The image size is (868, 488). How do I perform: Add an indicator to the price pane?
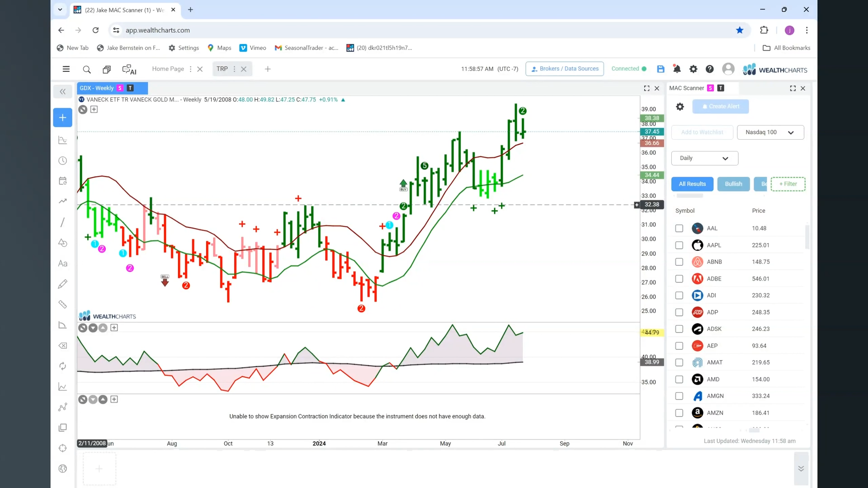94,109
